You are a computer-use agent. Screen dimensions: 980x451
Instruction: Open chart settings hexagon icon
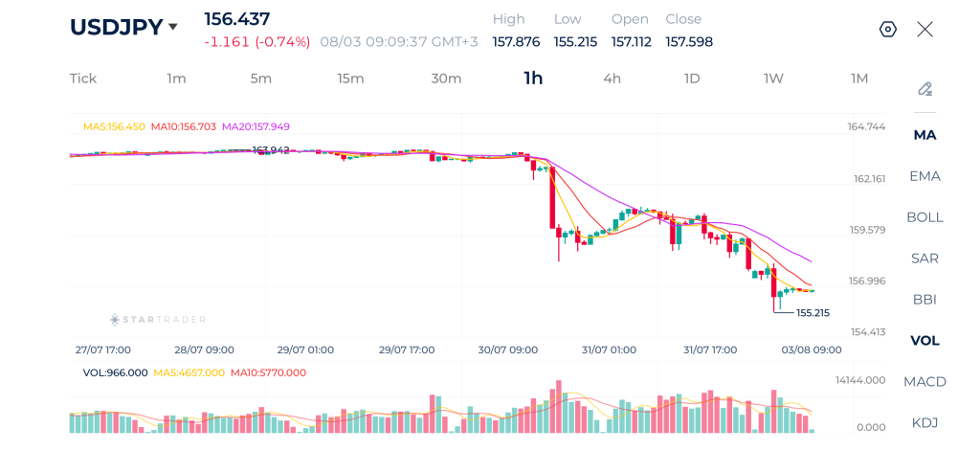887,30
